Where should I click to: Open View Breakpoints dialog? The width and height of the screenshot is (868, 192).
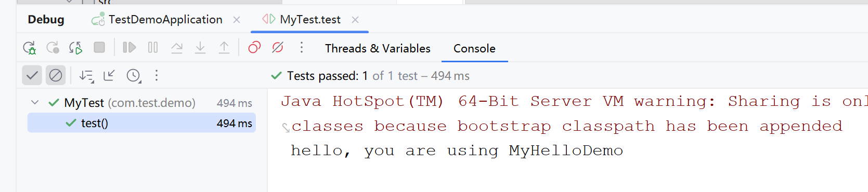(254, 48)
